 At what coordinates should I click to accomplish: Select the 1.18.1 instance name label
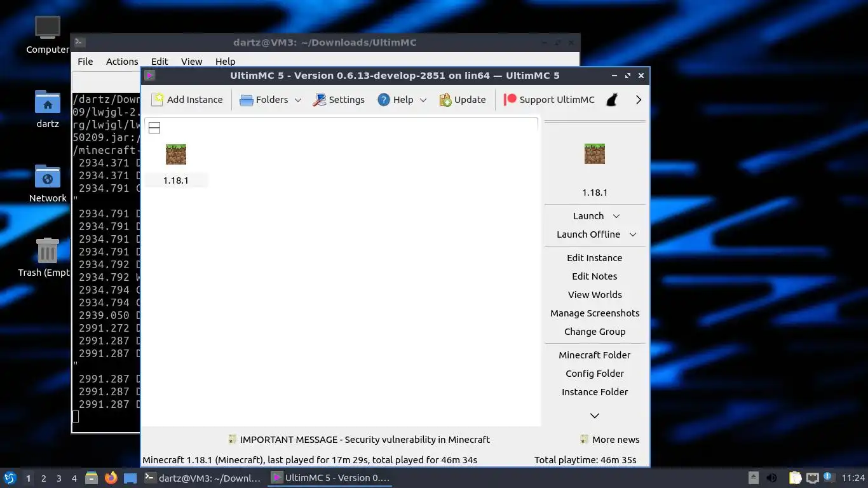pyautogui.click(x=176, y=180)
